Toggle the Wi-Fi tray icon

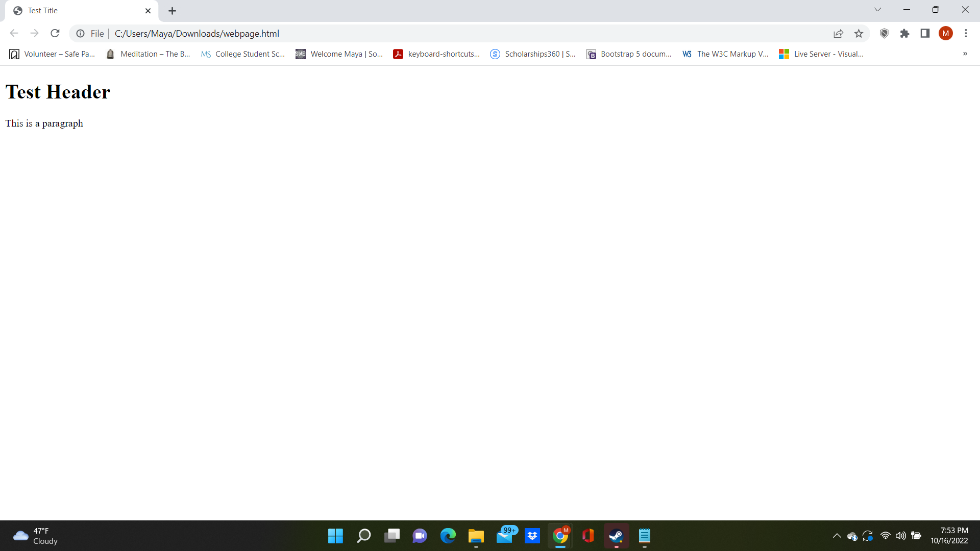click(x=885, y=536)
